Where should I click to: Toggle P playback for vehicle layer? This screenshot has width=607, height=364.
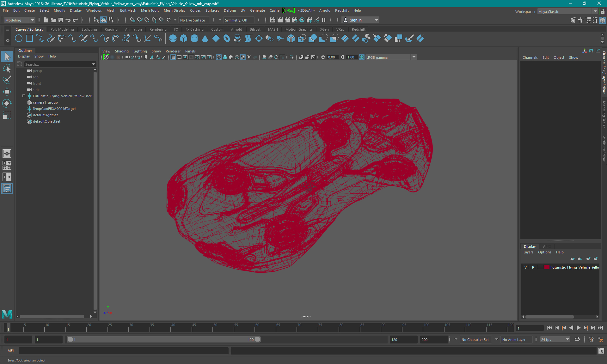(532, 267)
